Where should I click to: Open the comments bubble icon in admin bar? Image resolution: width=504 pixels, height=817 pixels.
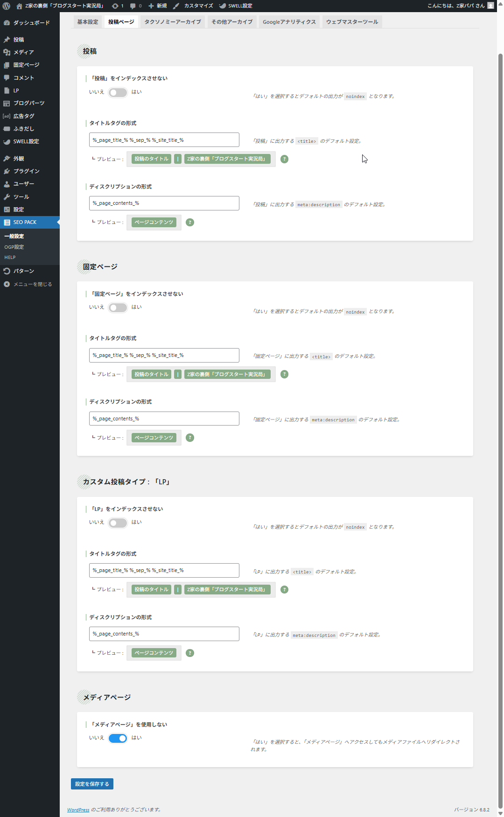pyautogui.click(x=133, y=6)
